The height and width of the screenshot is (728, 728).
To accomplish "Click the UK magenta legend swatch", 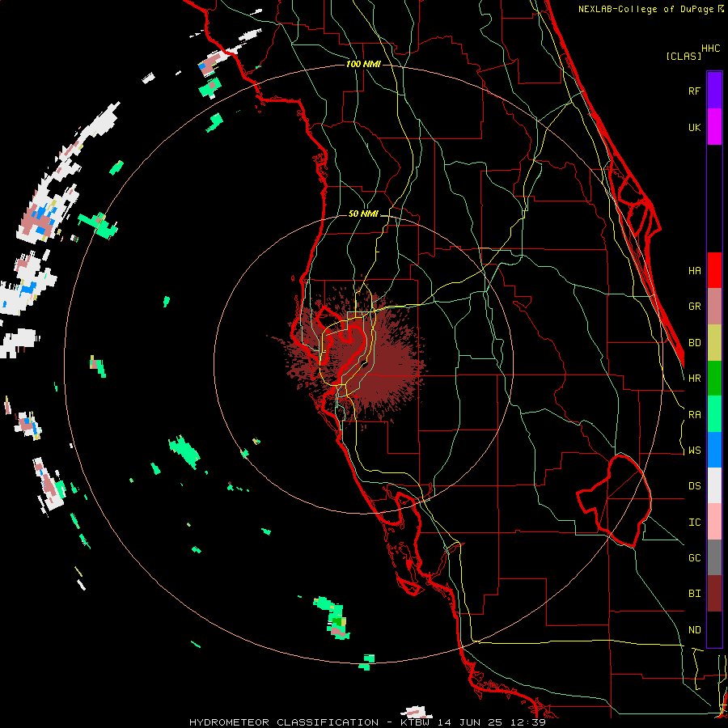I will click(x=714, y=127).
